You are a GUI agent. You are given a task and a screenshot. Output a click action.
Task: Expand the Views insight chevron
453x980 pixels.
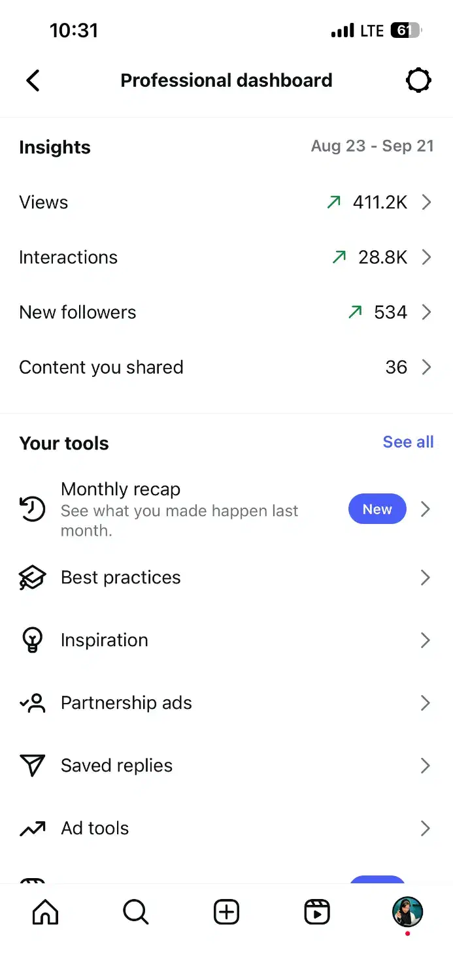(x=426, y=203)
